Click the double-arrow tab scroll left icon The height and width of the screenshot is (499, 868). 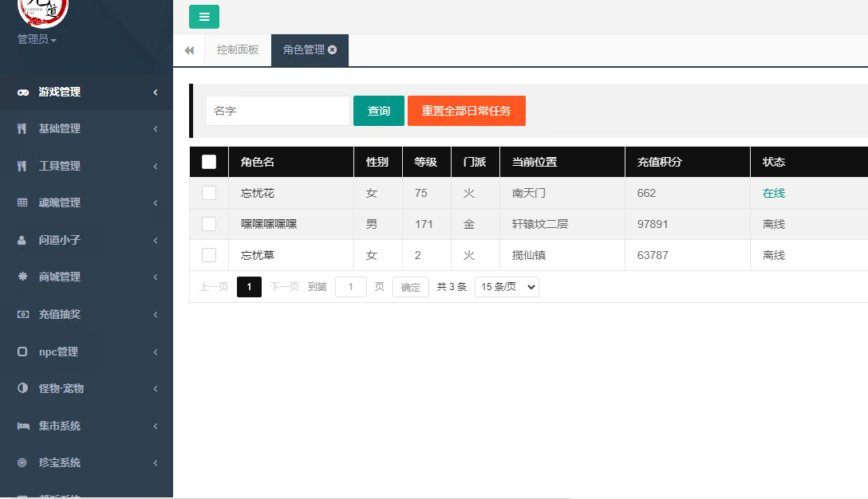tap(189, 50)
